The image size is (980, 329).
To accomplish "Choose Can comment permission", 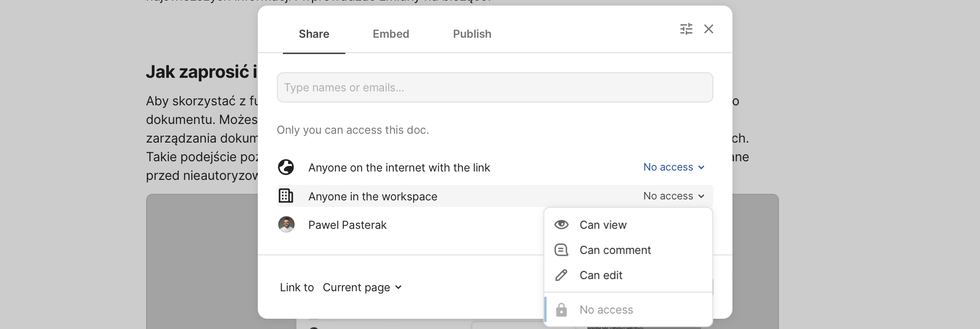I will 615,250.
